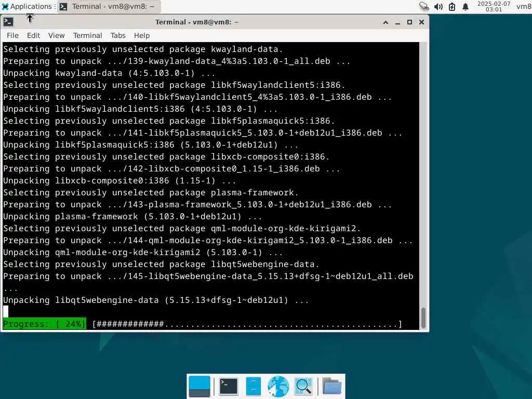Click the network connection tray icon

pos(424,6)
